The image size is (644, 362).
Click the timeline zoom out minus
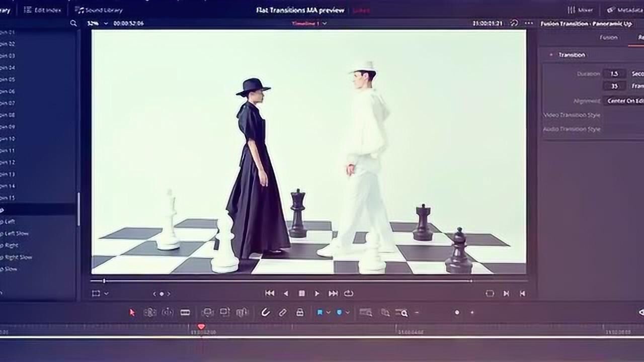click(x=417, y=312)
